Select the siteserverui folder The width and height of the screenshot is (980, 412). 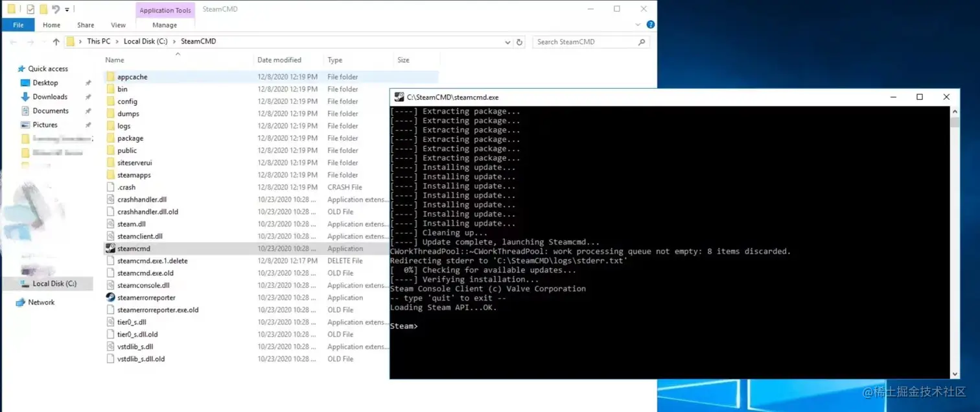(135, 163)
